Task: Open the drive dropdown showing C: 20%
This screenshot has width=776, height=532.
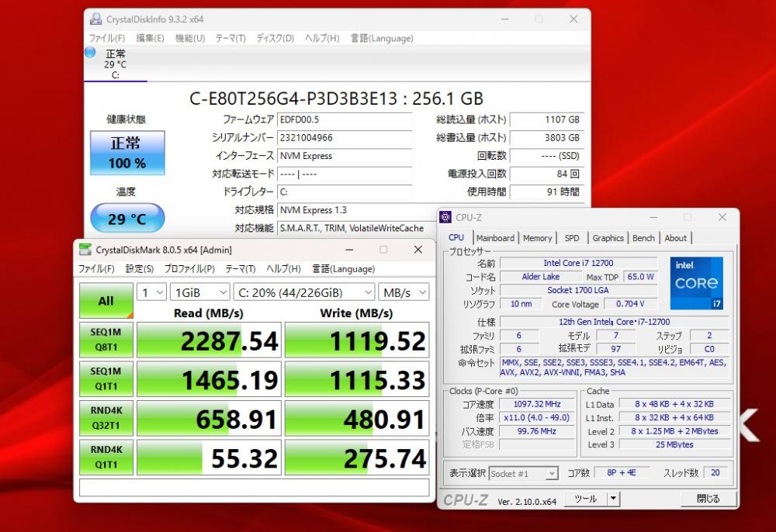Action: pos(304,292)
